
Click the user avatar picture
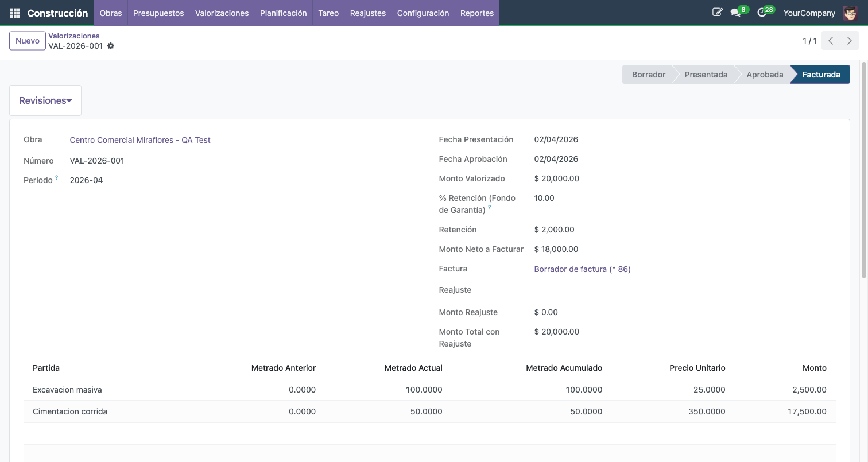pos(850,13)
